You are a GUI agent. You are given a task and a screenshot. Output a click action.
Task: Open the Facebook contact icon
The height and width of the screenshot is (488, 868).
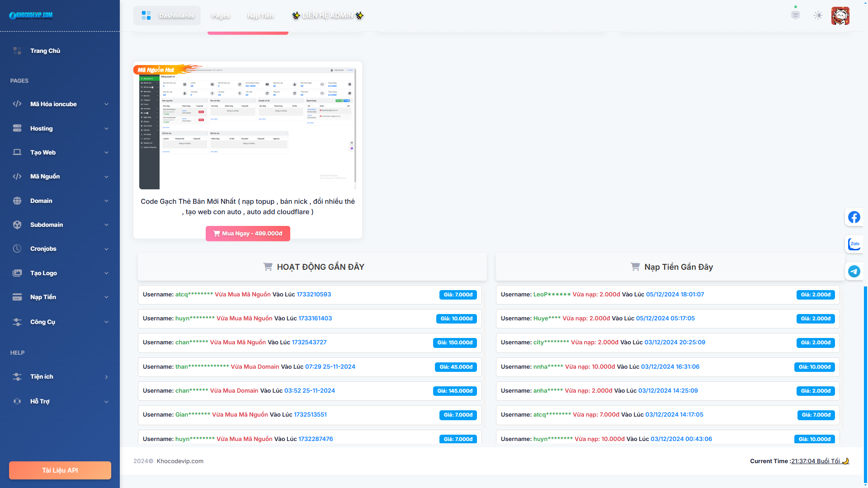pos(854,217)
